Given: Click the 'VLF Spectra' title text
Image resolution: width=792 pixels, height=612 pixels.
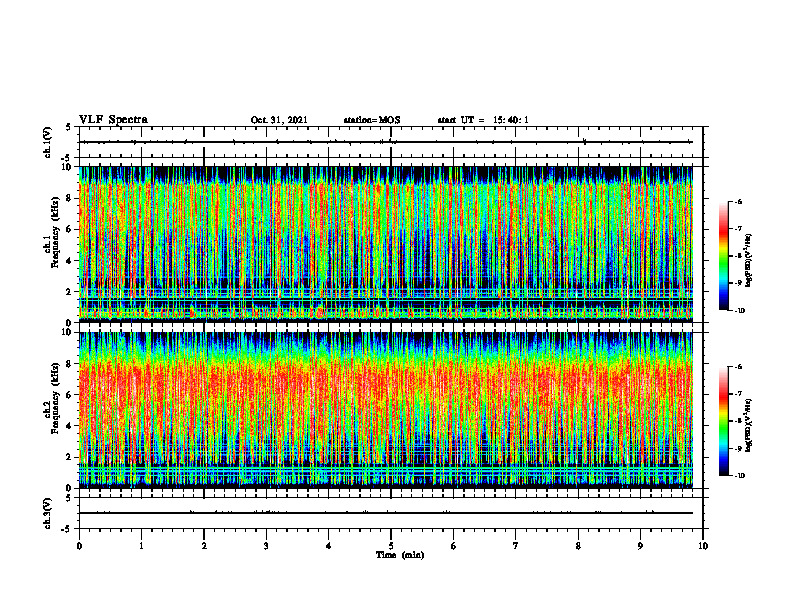Looking at the screenshot, I should [x=113, y=120].
